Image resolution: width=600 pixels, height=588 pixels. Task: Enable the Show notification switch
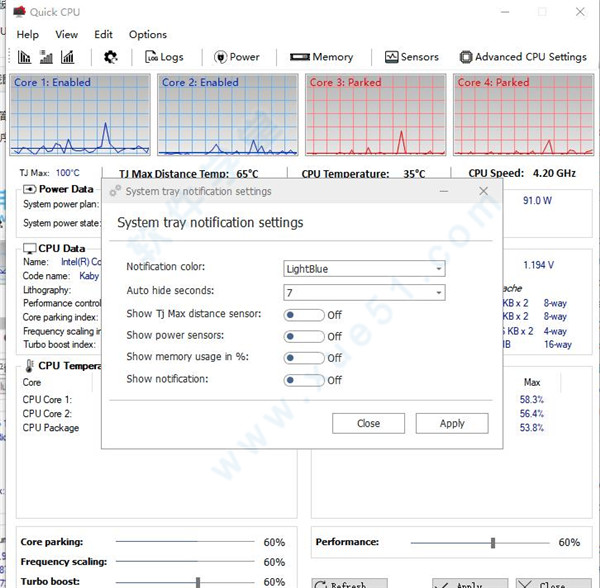[304, 380]
